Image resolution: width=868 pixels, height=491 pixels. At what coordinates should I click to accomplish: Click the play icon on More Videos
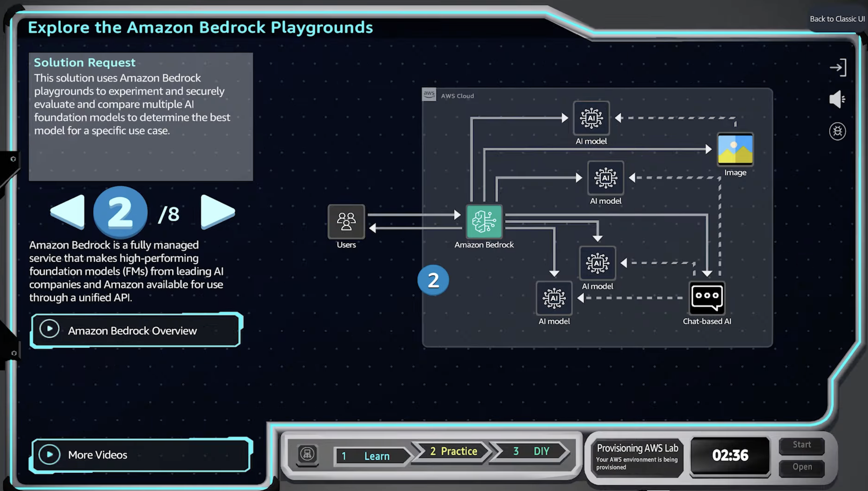click(49, 454)
